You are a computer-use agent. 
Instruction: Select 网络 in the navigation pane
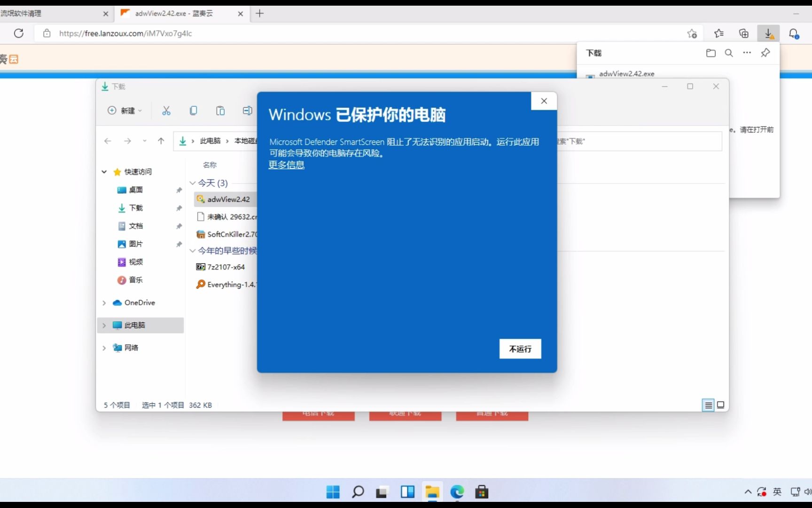pos(131,348)
